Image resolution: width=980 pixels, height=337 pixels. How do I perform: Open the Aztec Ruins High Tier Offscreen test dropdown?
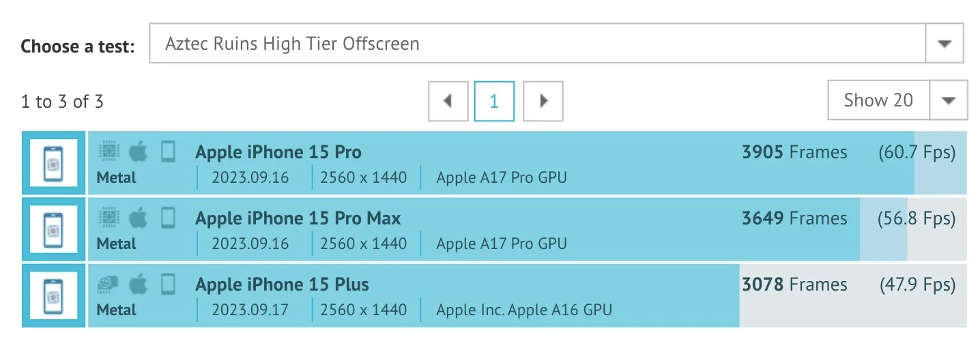[537, 44]
